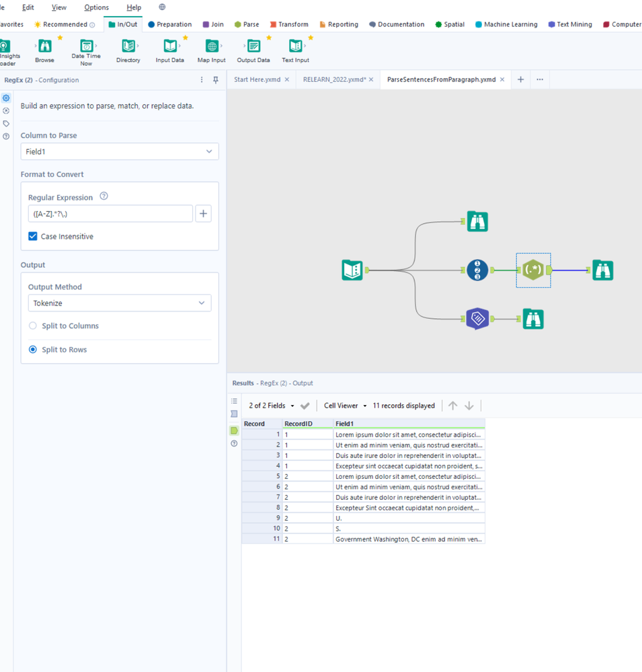
Task: Open the more workflow tabs menu
Action: (540, 79)
